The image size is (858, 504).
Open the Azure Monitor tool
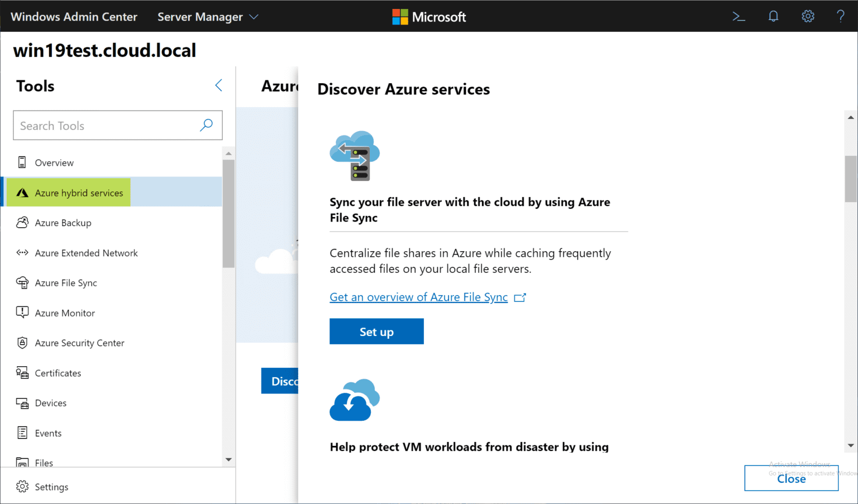click(65, 313)
